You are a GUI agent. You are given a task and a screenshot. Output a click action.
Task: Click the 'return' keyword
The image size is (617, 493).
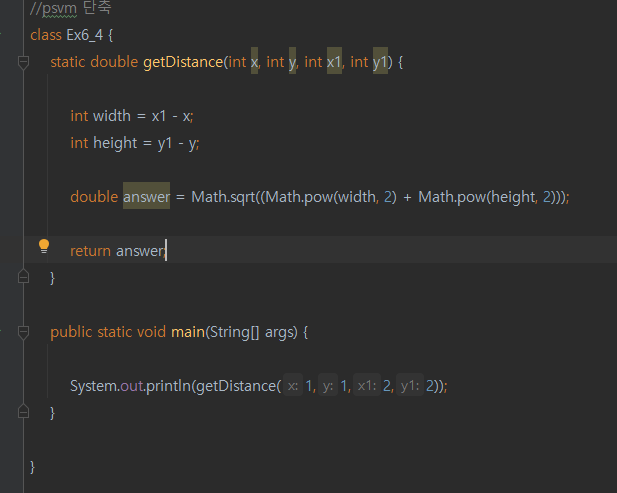click(91, 251)
